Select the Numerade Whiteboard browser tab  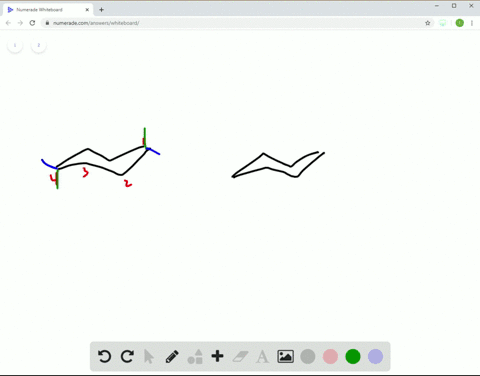click(x=48, y=10)
